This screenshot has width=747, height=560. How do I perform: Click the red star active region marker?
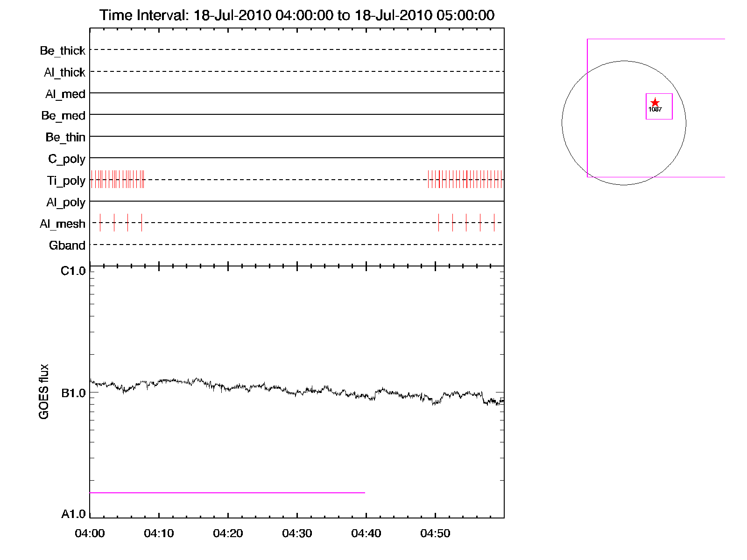[655, 102]
